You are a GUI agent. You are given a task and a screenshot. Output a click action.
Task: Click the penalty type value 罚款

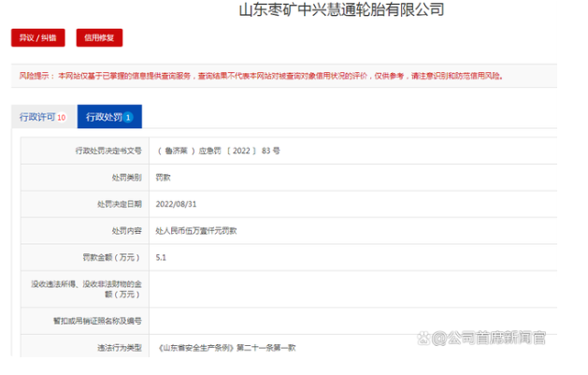(163, 178)
